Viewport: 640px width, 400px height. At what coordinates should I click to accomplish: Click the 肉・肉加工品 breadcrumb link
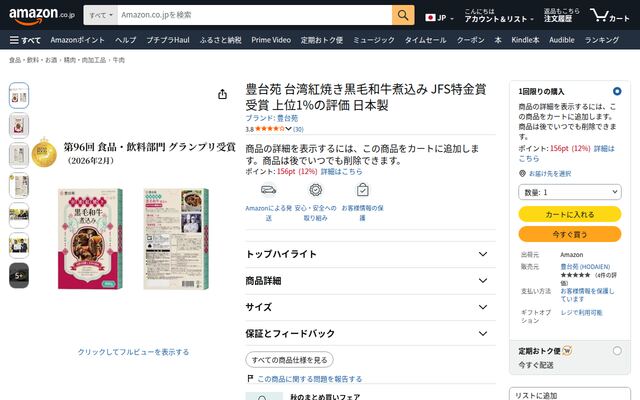pos(85,60)
